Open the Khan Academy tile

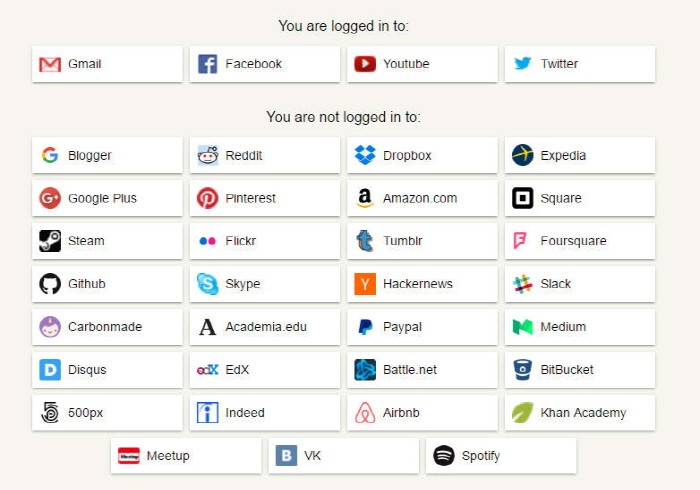[580, 413]
